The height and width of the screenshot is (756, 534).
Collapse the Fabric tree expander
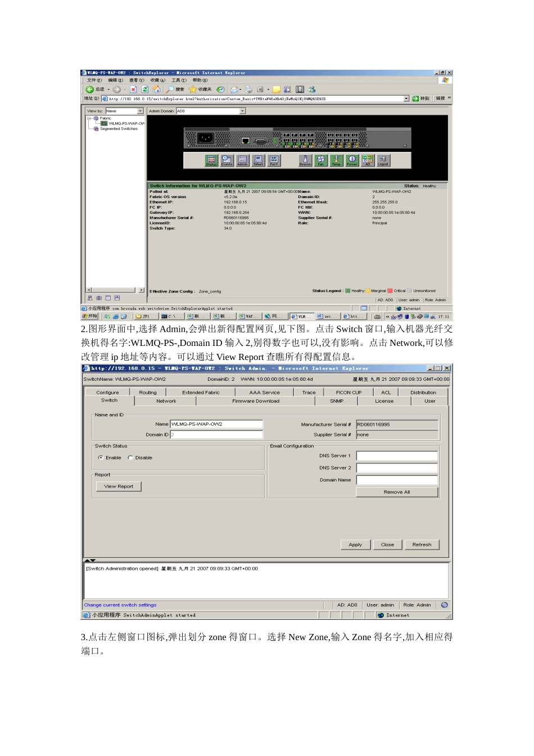[89, 118]
